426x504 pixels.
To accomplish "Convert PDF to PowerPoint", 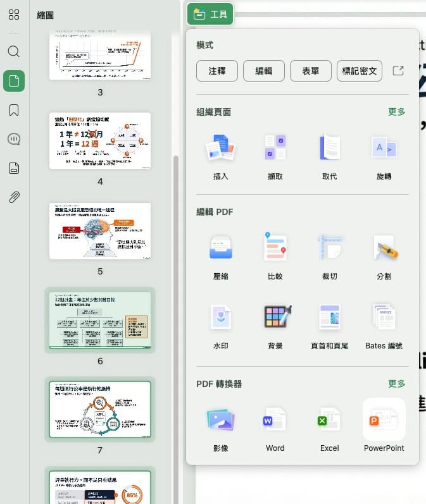I will (x=384, y=426).
